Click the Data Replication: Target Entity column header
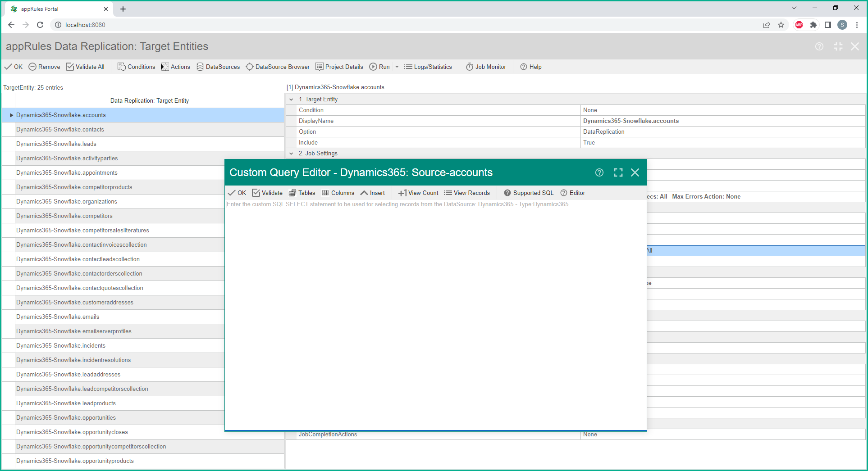 pyautogui.click(x=150, y=101)
